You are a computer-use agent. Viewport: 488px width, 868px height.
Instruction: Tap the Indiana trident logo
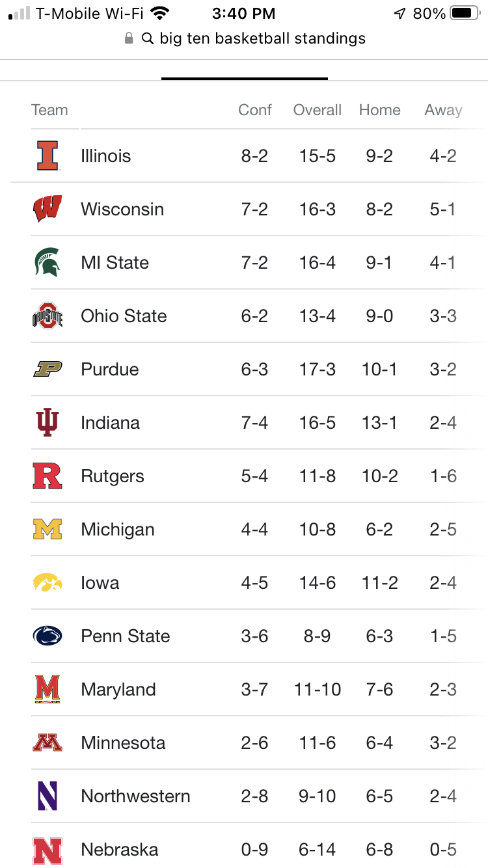coord(47,423)
